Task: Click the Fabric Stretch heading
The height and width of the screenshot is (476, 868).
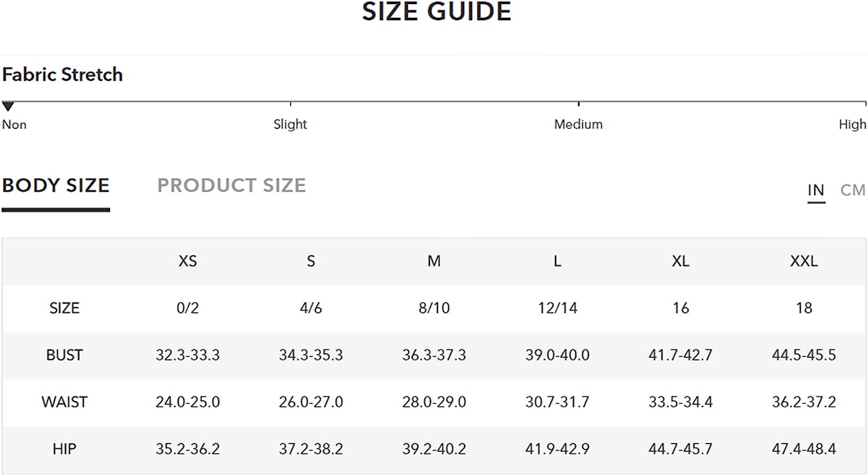Action: click(62, 75)
